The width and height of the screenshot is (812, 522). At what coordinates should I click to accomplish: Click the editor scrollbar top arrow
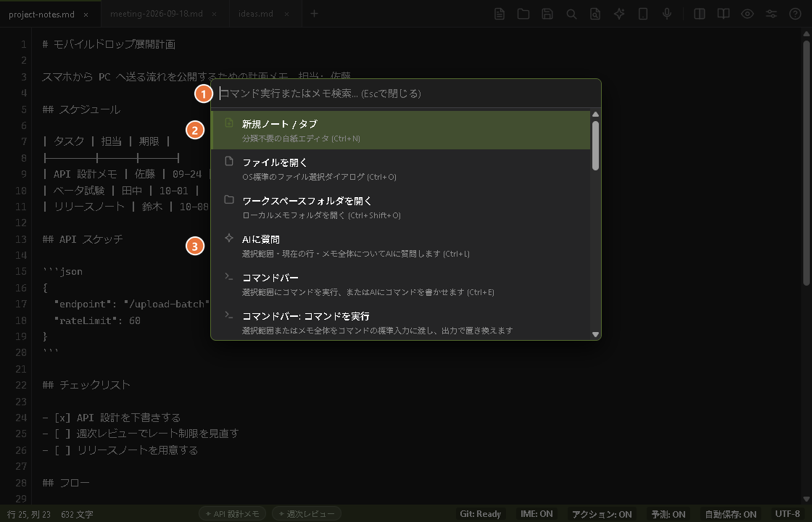coord(806,33)
